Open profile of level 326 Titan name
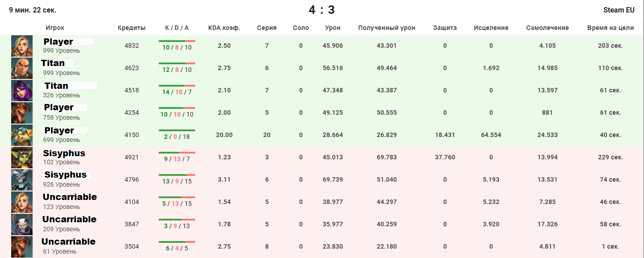644x258 pixels. click(57, 86)
